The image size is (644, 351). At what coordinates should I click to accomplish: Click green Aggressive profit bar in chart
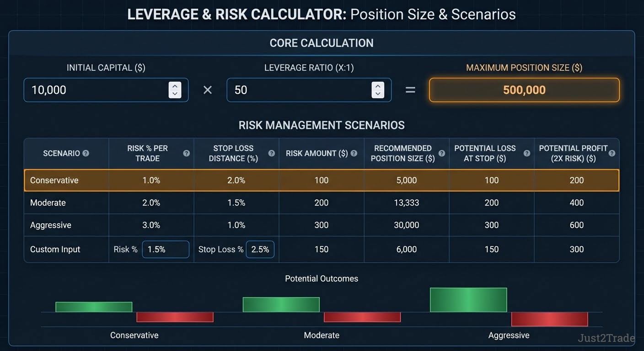tap(468, 300)
